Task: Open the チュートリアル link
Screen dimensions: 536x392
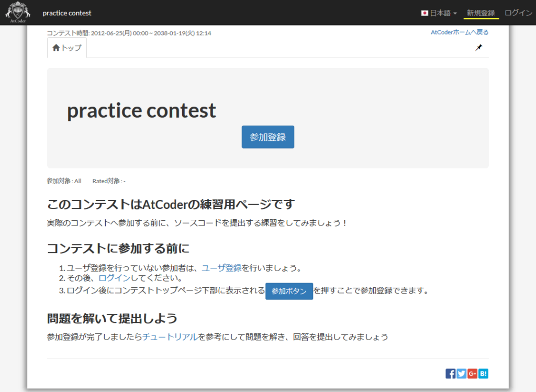Action: tap(170, 337)
